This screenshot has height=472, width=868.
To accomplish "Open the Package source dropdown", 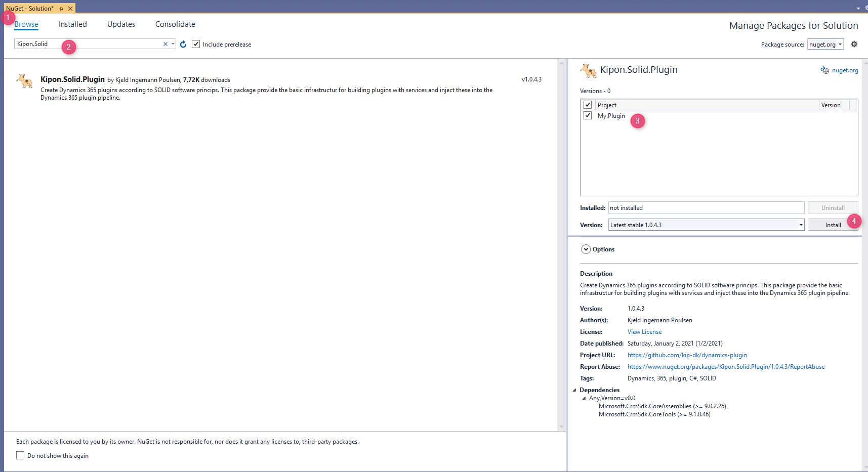I will pyautogui.click(x=825, y=44).
